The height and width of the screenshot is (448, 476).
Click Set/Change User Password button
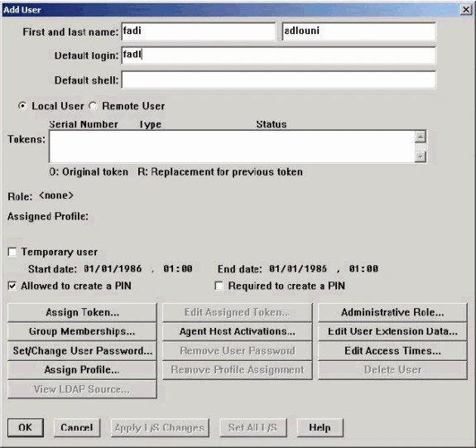click(82, 351)
